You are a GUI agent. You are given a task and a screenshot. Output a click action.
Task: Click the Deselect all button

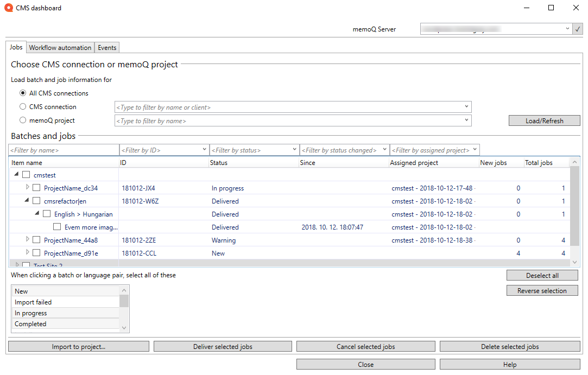tap(541, 275)
